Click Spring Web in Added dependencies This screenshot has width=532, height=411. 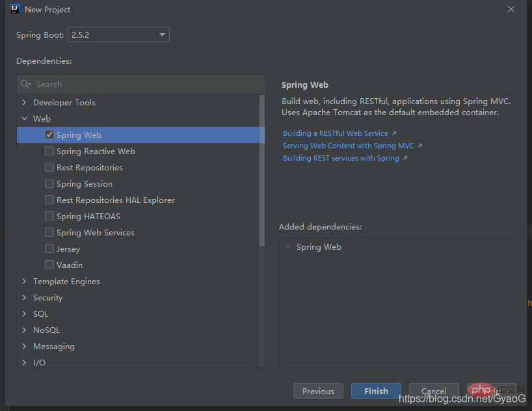(x=319, y=247)
